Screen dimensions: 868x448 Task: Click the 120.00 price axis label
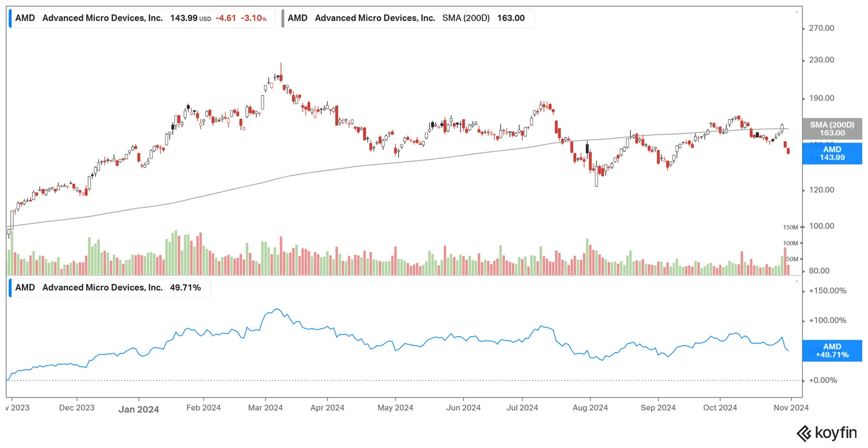coord(821,190)
